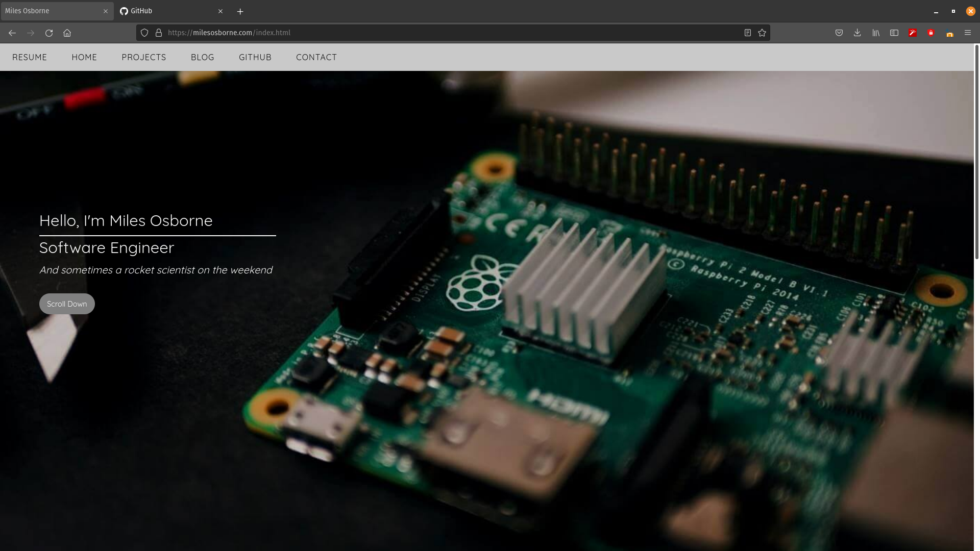View site security via the padlock icon
The height and width of the screenshot is (551, 980).
[159, 33]
